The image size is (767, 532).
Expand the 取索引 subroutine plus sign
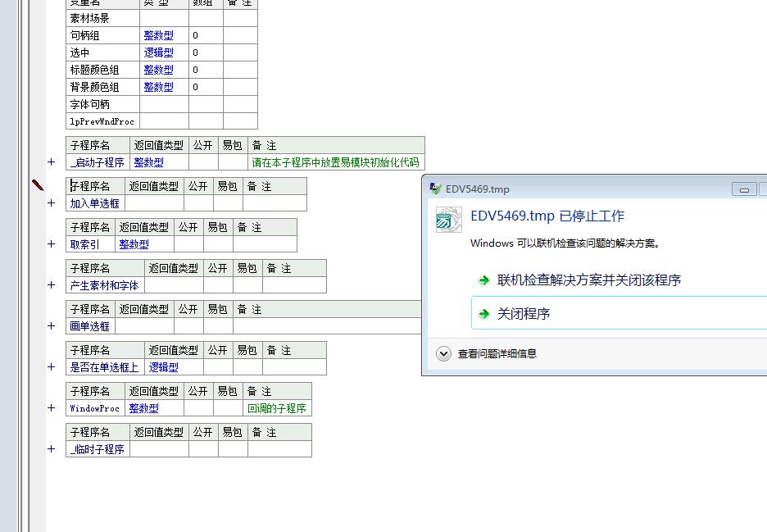[52, 244]
